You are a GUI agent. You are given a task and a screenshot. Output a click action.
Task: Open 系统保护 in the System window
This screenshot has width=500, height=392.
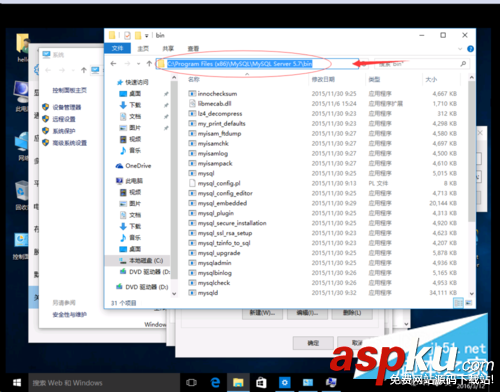point(64,131)
